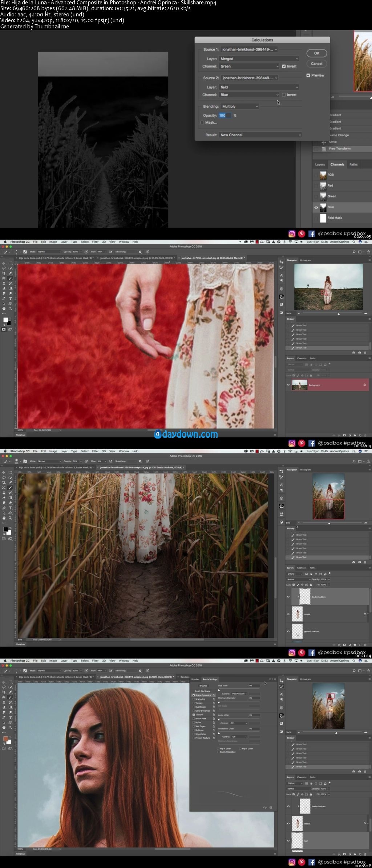Open the joelvalve-647996-unsplash.jpg document tab
Screen dimensions: 372x868
[212, 258]
